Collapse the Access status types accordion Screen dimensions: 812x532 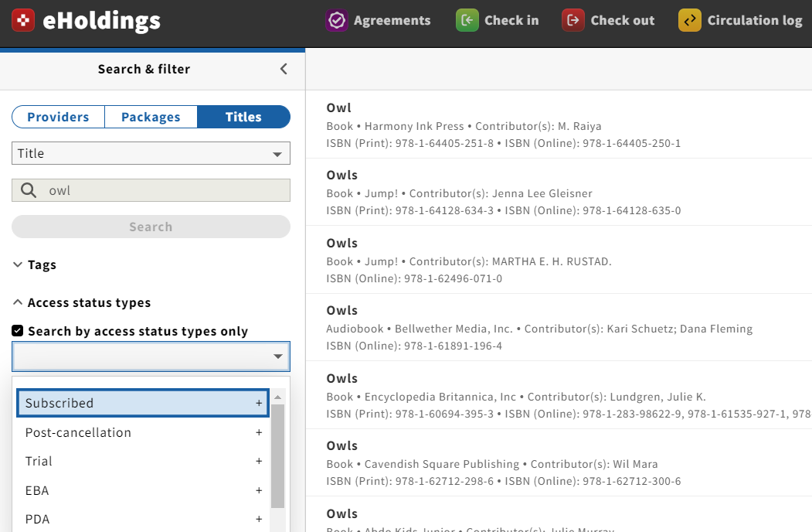(x=81, y=302)
